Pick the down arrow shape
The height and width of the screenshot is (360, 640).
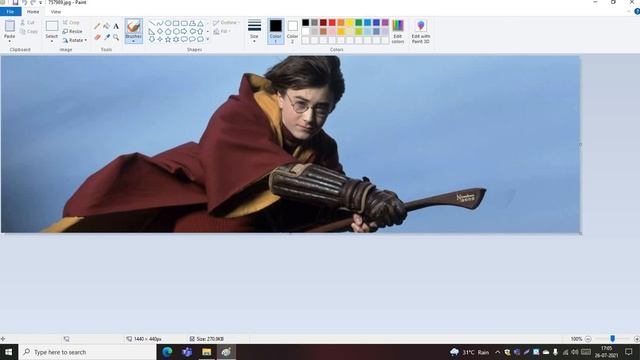152,39
